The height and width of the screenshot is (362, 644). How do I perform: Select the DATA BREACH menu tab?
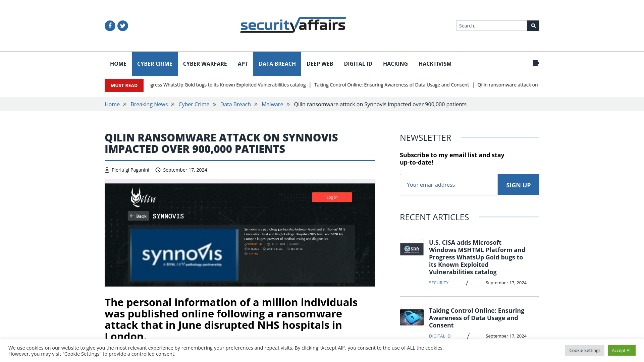(x=277, y=63)
